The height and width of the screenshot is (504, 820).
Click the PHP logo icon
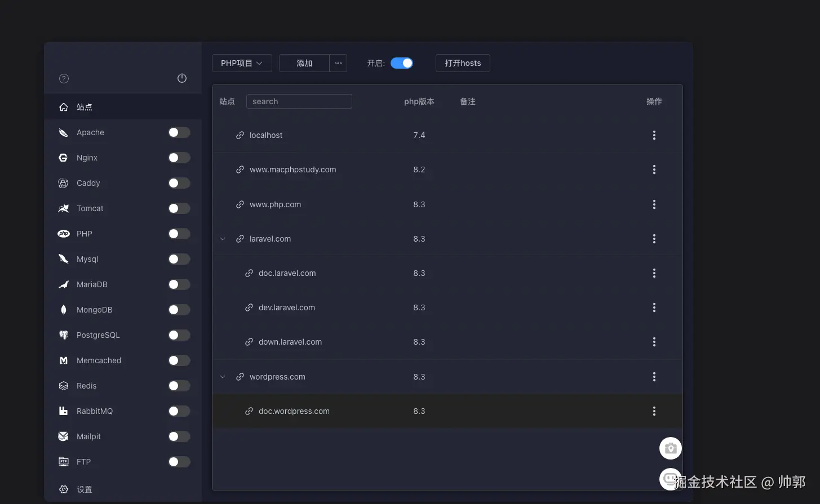click(x=64, y=234)
